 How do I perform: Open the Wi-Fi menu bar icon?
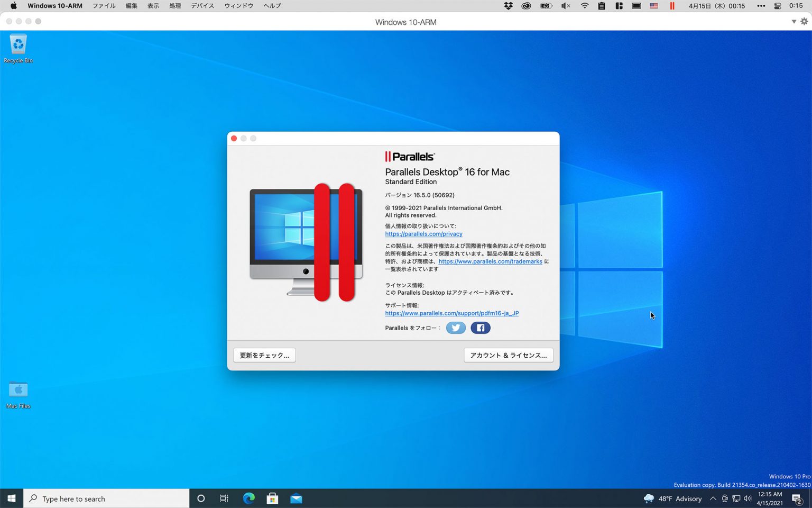pyautogui.click(x=584, y=6)
